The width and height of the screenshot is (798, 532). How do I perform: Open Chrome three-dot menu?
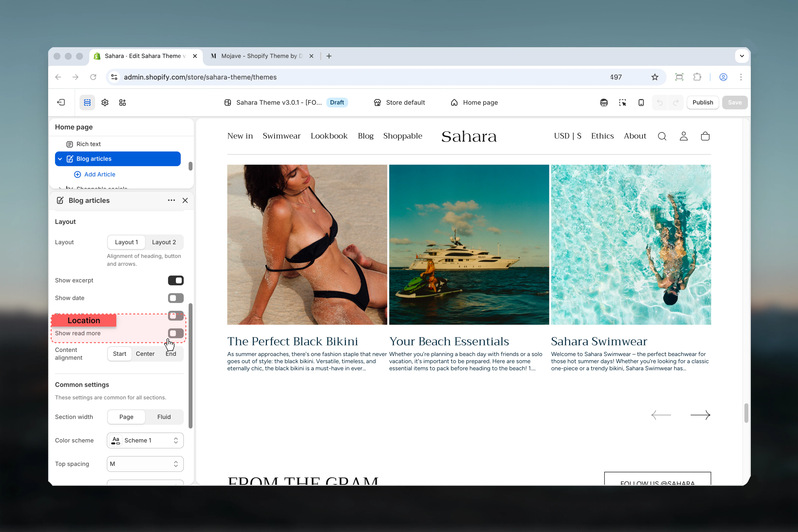[741, 77]
